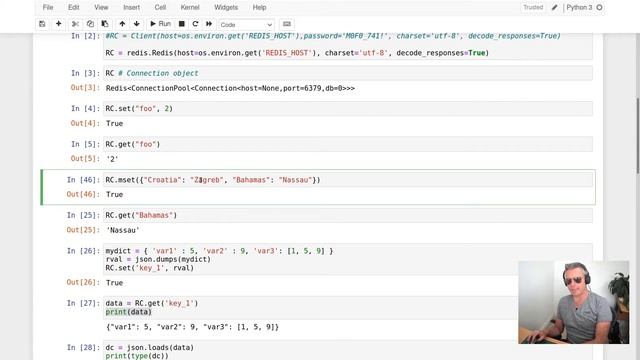Open the command palette keyboard icon
The image size is (640, 360).
click(x=287, y=24)
